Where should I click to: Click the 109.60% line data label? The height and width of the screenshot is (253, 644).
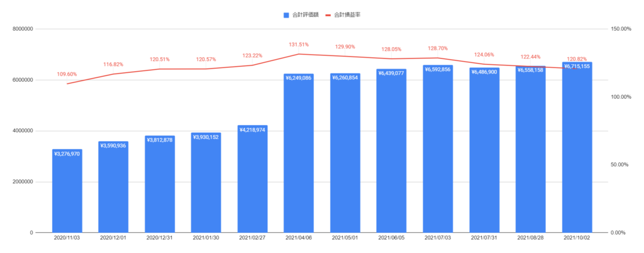tap(67, 74)
